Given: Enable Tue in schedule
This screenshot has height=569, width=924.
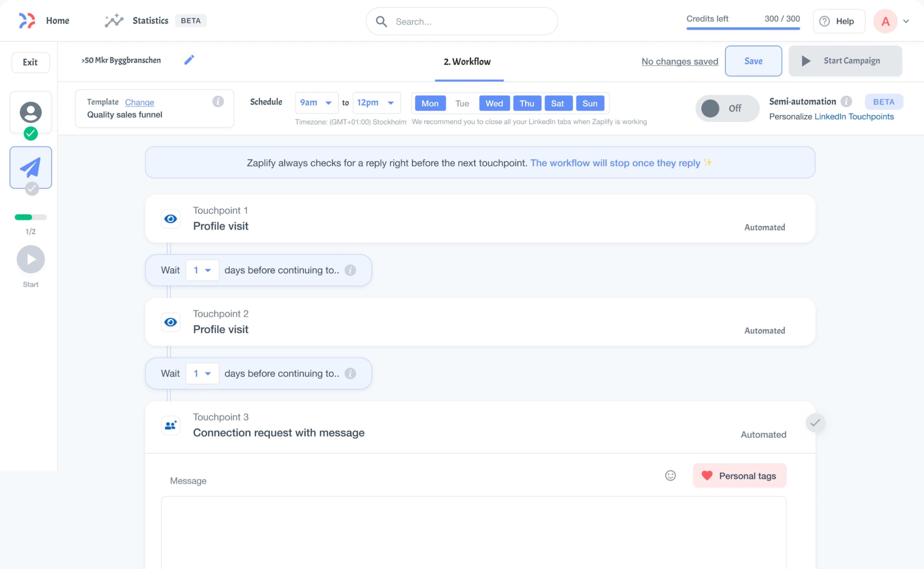Looking at the screenshot, I should [462, 103].
